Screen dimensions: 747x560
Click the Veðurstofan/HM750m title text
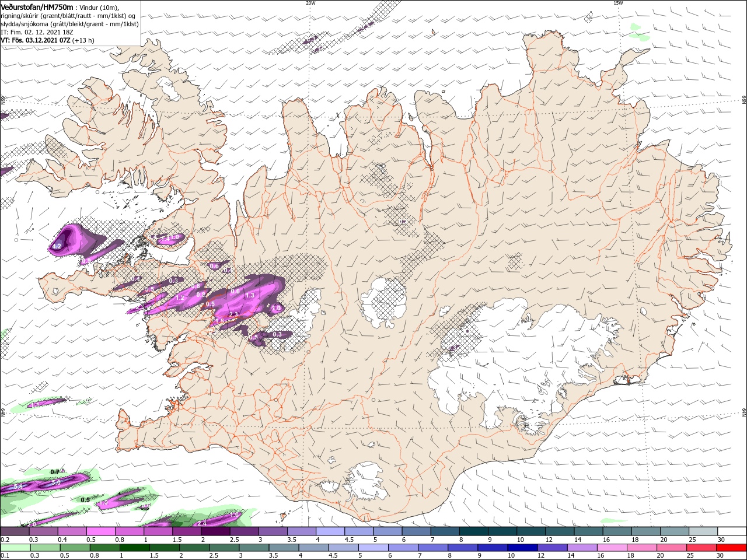[37, 6]
